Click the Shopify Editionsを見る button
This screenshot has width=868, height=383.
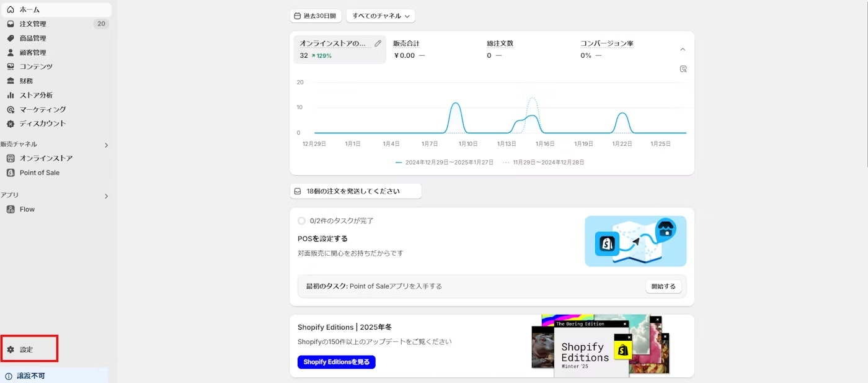pyautogui.click(x=337, y=362)
